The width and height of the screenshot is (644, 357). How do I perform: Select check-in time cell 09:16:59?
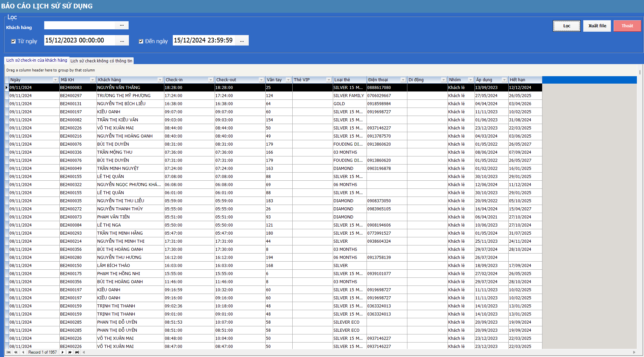[x=189, y=290]
